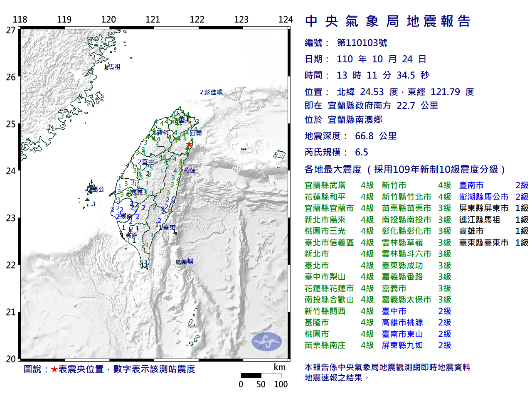Select the 臺南市 2級 intensity entry
The width and height of the screenshot is (532, 399).
pos(493,185)
